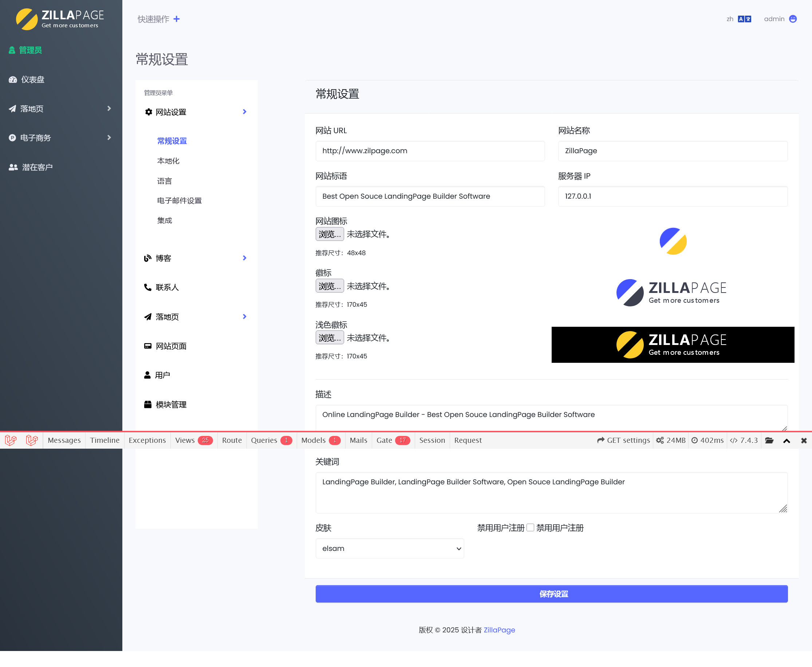Open 联系人 in the admin menu
Image resolution: width=812 pixels, height=667 pixels.
[167, 287]
